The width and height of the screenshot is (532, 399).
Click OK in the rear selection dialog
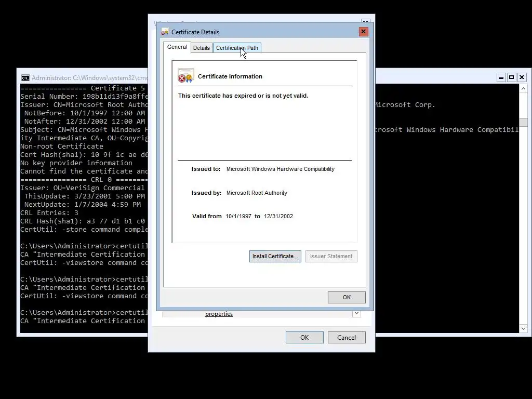tap(304, 337)
